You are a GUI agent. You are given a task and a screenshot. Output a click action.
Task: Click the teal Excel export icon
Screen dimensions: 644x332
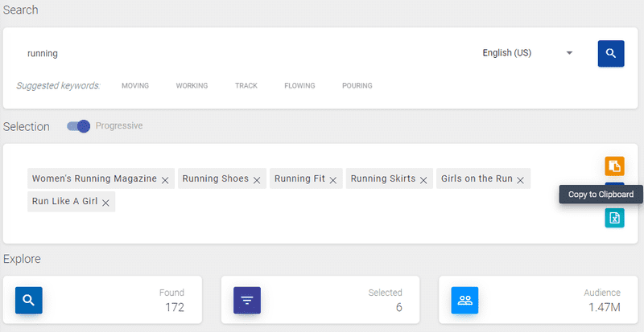614,218
